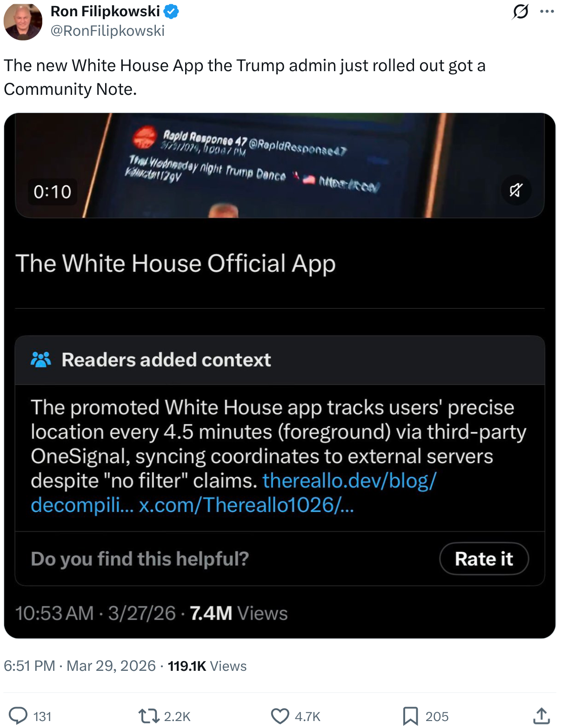
Task: Click the Readers added context people icon
Action: (41, 360)
